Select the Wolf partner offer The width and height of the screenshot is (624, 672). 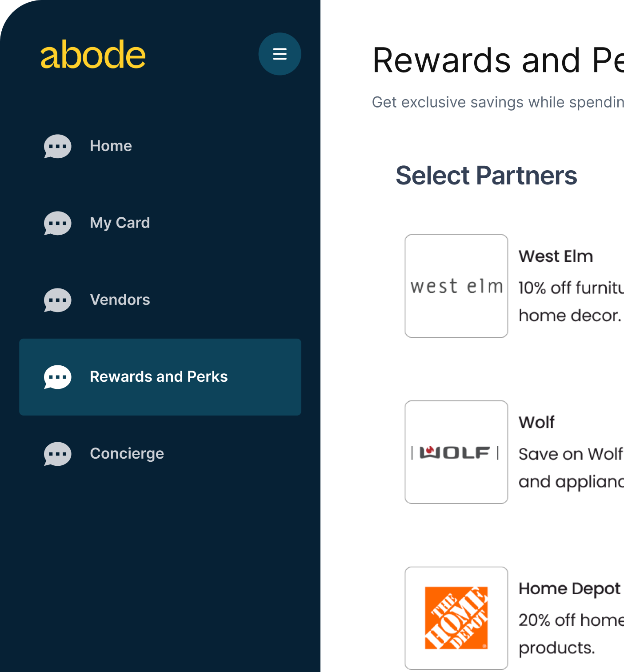tap(511, 452)
